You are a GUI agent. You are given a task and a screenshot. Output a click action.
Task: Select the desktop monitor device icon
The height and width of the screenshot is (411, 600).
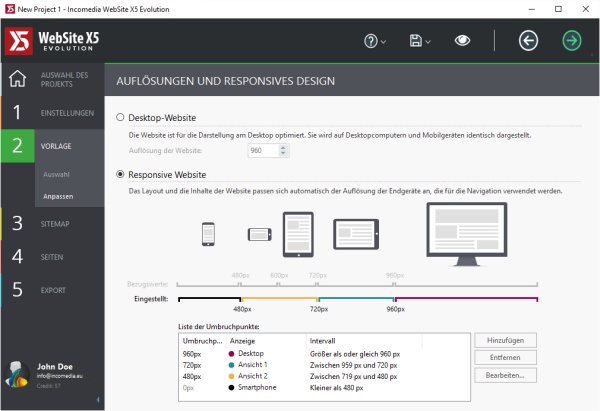[x=467, y=234]
